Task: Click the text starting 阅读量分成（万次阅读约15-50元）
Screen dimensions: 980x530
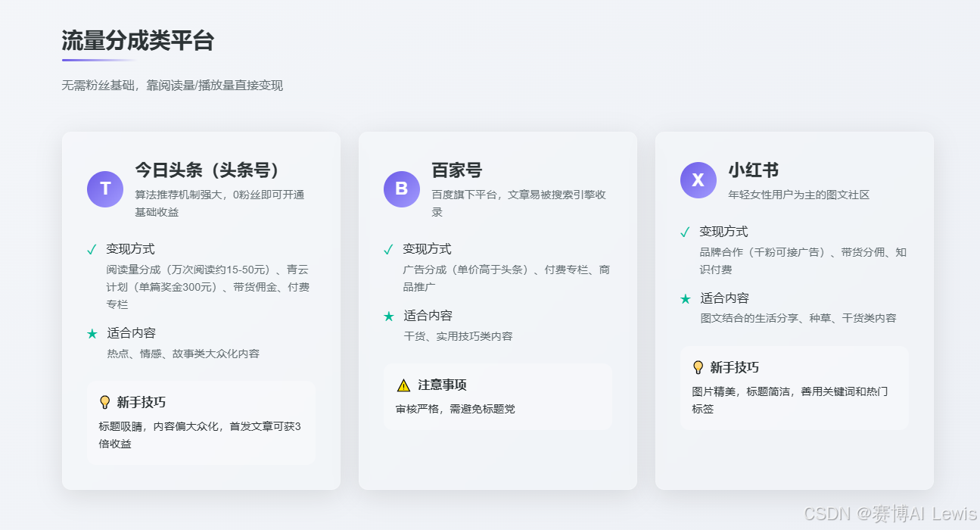Action: 208,287
